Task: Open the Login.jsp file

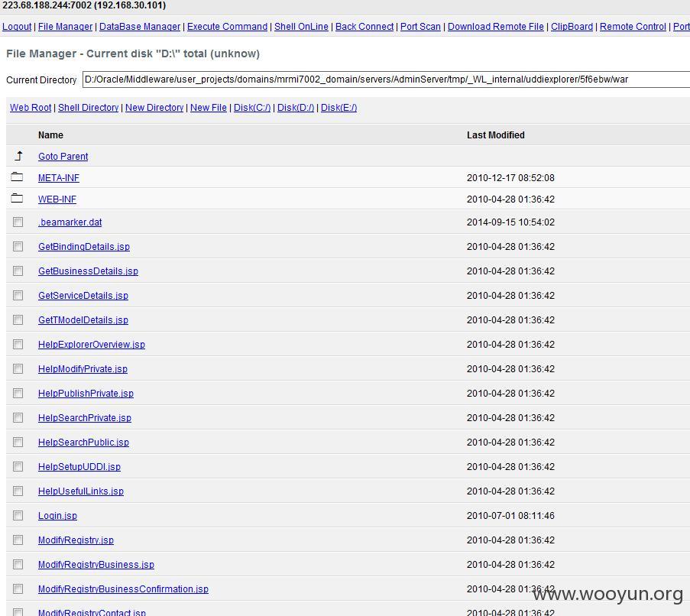Action: pyautogui.click(x=57, y=515)
